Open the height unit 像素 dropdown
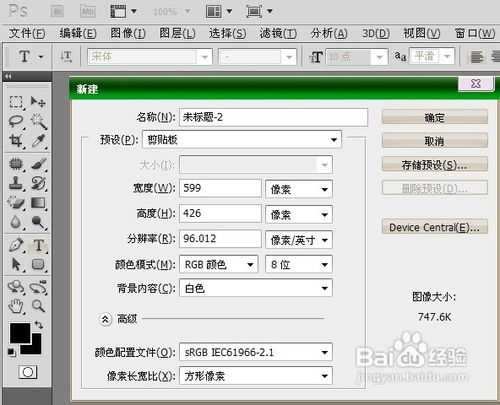Image resolution: width=500 pixels, height=405 pixels. tap(299, 215)
